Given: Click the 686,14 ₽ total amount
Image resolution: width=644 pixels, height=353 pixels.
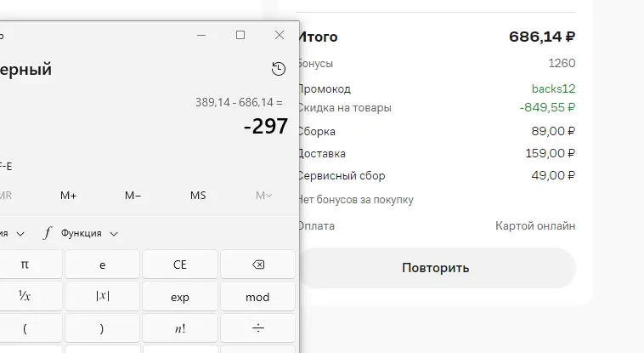Looking at the screenshot, I should 542,37.
